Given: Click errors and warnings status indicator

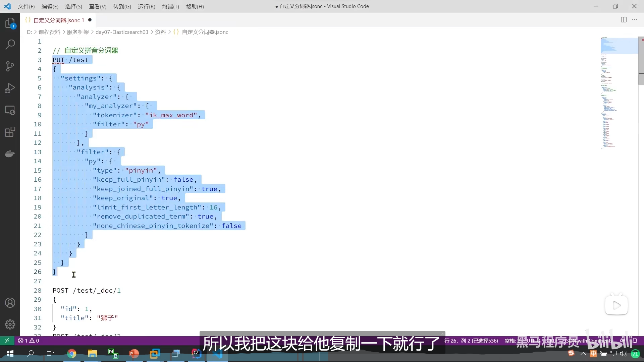Looking at the screenshot, I should [29, 341].
